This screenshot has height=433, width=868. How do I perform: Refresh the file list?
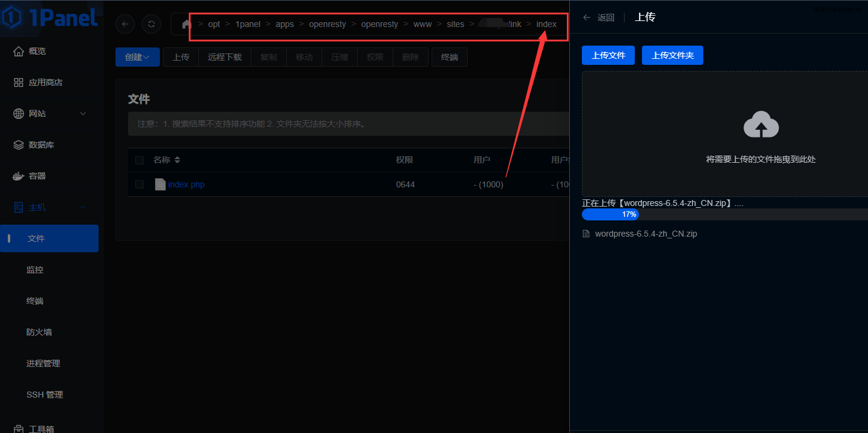[151, 24]
